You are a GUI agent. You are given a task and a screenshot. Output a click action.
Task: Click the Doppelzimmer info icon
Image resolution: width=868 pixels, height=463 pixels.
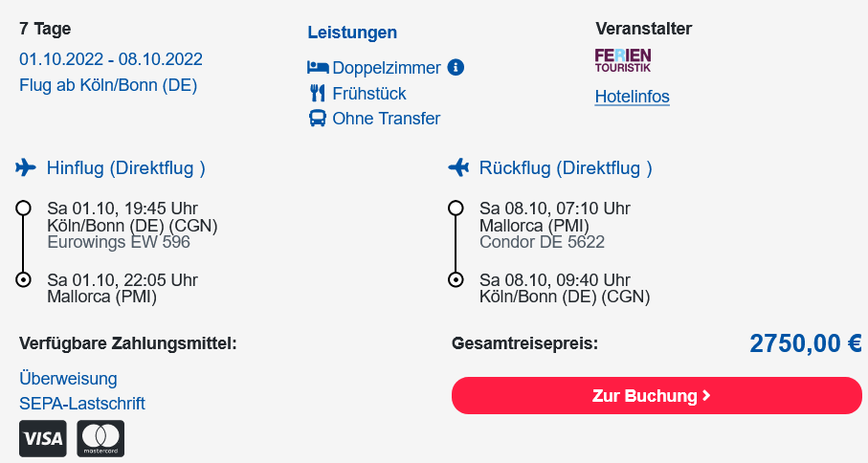[456, 68]
